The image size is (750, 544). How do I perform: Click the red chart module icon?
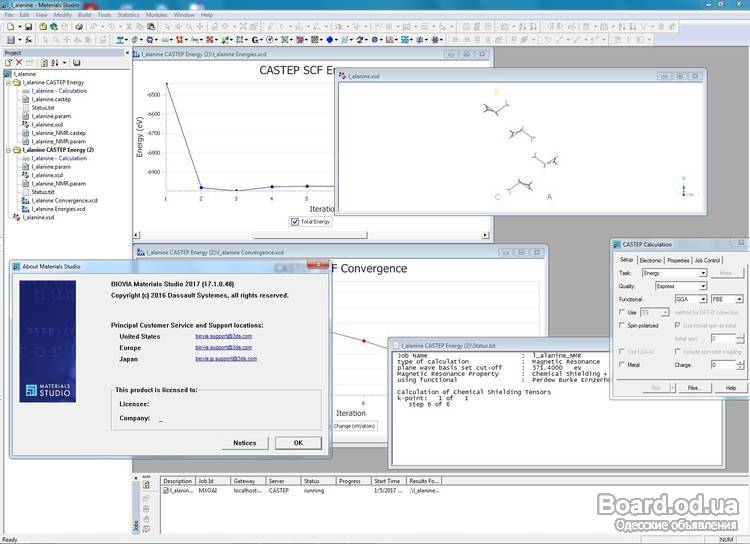[389, 40]
